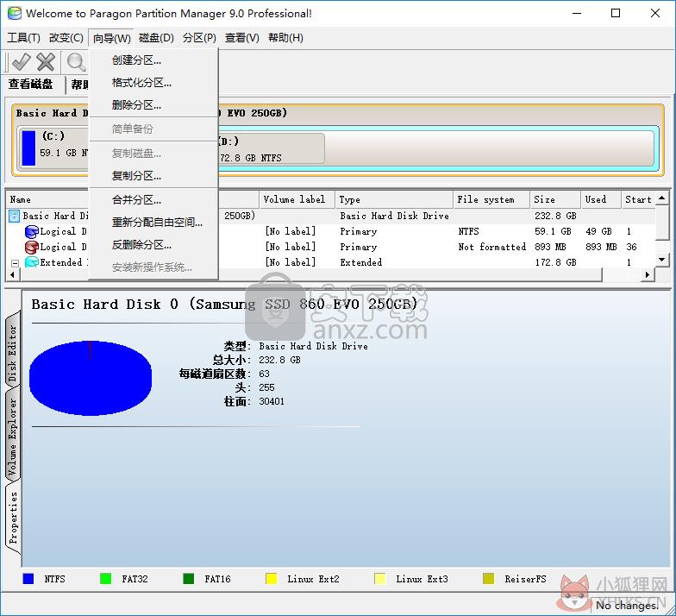Open the 帮助(H) menu
This screenshot has width=676, height=616.
point(285,38)
